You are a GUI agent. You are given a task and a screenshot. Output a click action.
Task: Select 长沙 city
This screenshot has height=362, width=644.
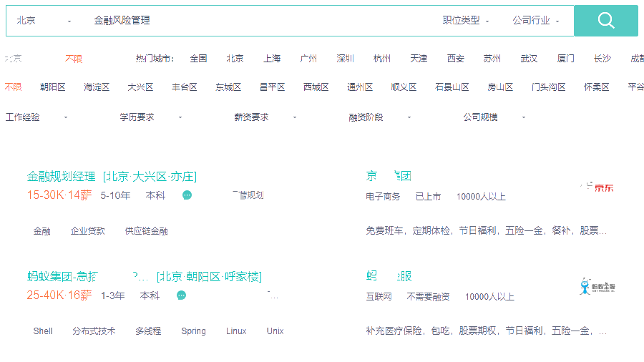click(602, 59)
